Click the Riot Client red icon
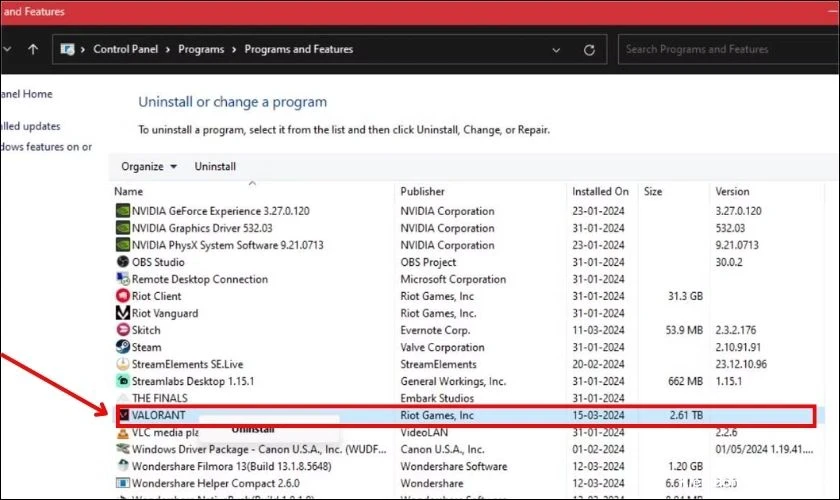This screenshot has height=500, width=840. tap(123, 296)
